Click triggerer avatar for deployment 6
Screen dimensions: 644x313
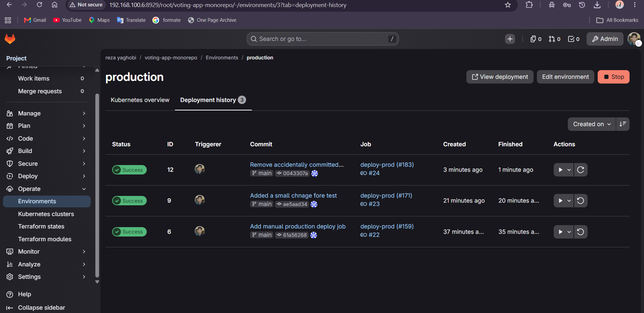click(199, 231)
